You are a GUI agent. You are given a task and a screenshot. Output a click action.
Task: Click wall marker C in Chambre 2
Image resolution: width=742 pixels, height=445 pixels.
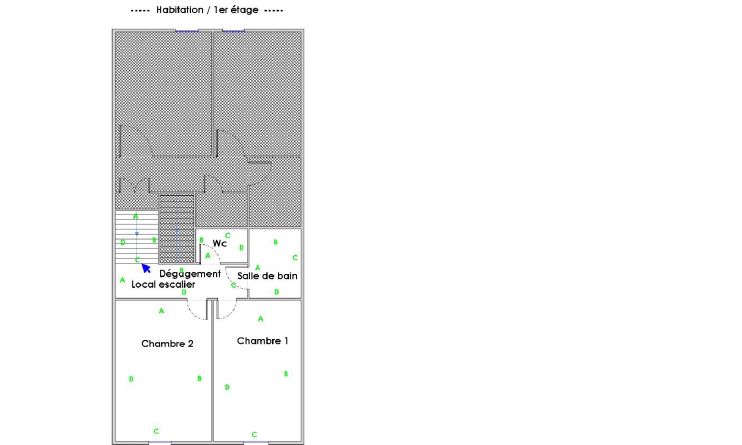click(156, 431)
